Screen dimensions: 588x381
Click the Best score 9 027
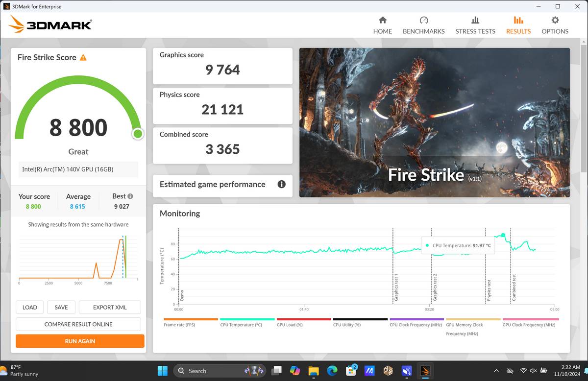[x=122, y=206]
